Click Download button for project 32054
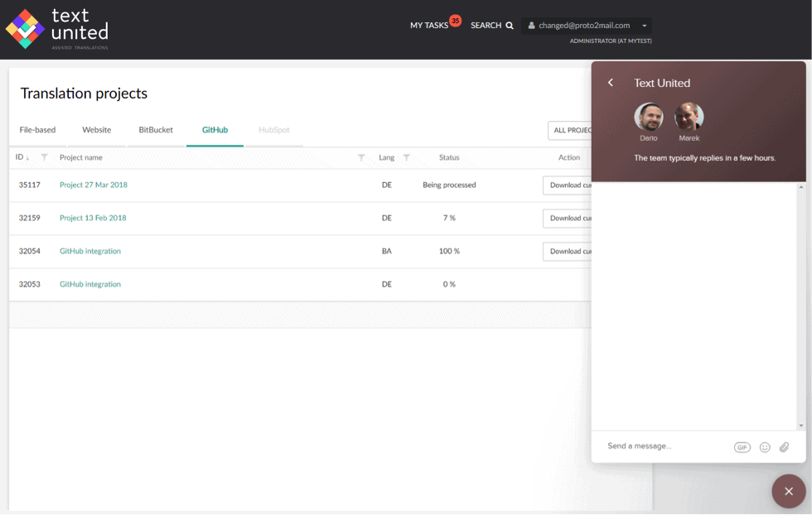The image size is (812, 515). click(x=567, y=252)
